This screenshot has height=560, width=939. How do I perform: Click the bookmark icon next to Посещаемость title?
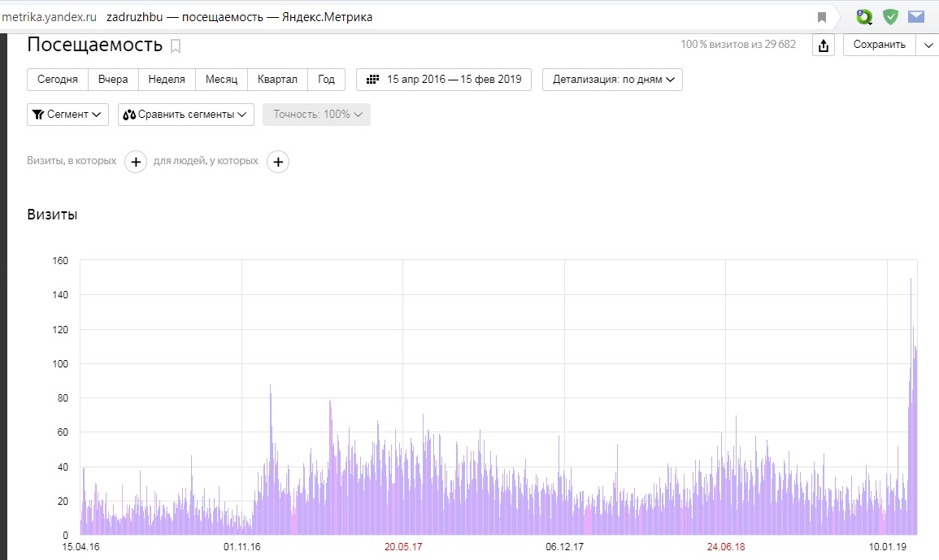coord(176,46)
